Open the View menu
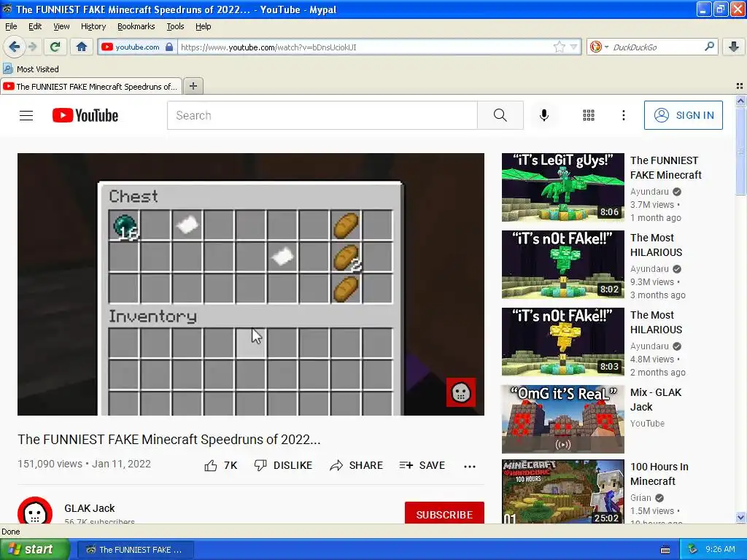Image resolution: width=747 pixels, height=560 pixels. click(x=61, y=26)
